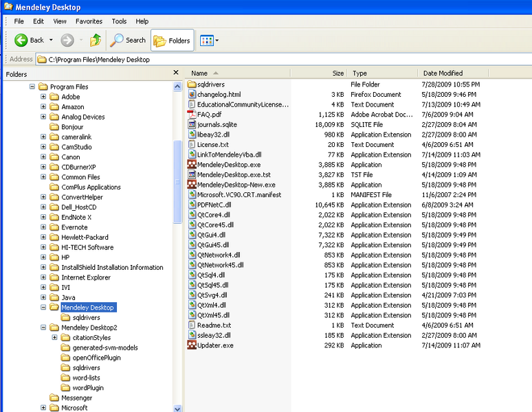532x412 pixels.
Task: Select the LinkToMendeleyVba.dll icon
Action: (x=192, y=154)
